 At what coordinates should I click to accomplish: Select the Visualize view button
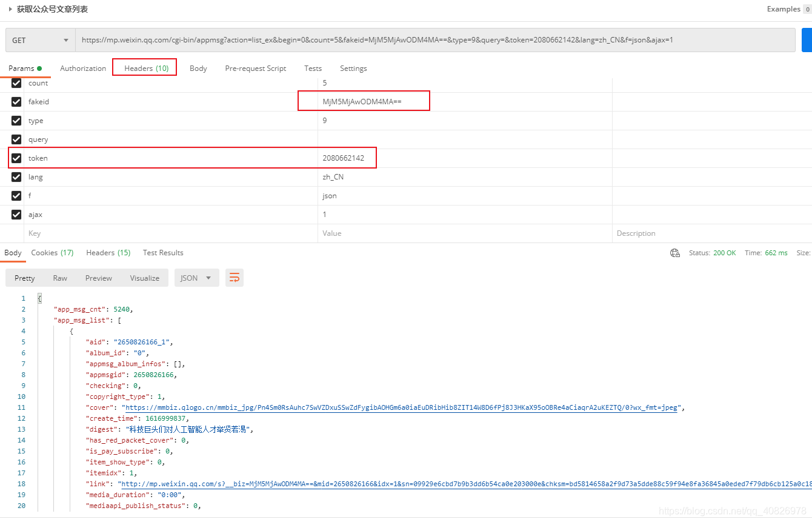145,278
